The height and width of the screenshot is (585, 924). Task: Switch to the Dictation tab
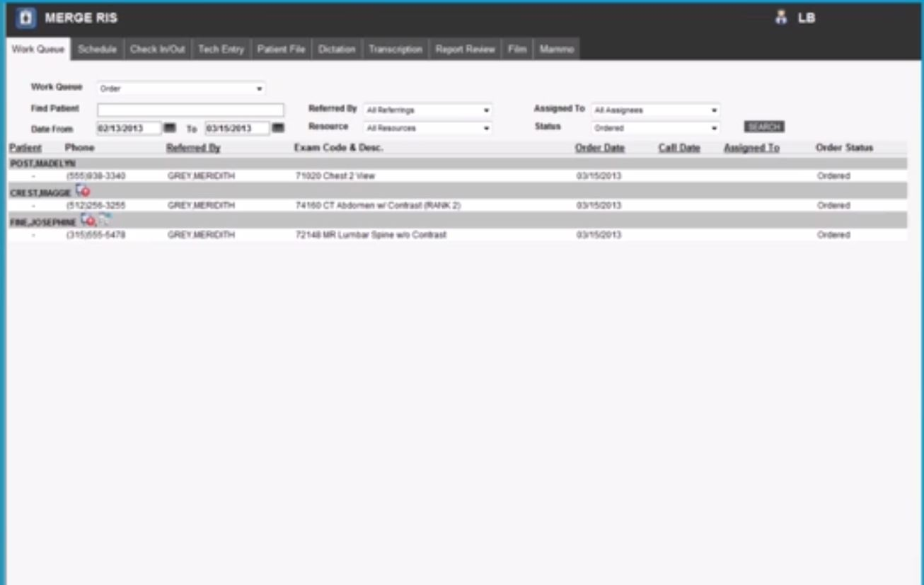pyautogui.click(x=337, y=50)
